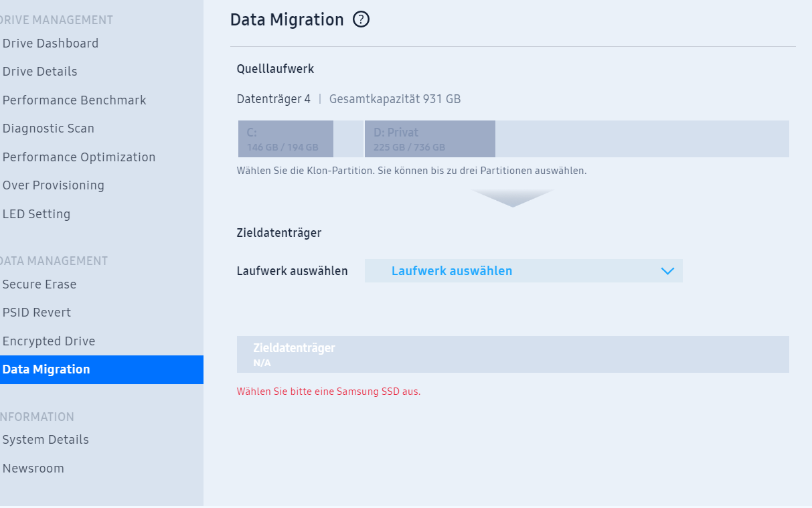Image resolution: width=812 pixels, height=508 pixels.
Task: Open PSID Revert page
Action: coord(37,313)
